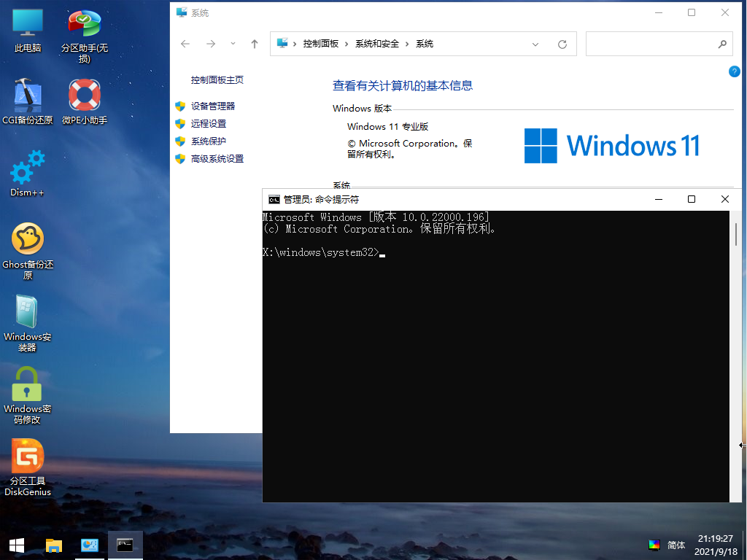
Task: Click the colorful tray icon near clock
Action: (654, 545)
